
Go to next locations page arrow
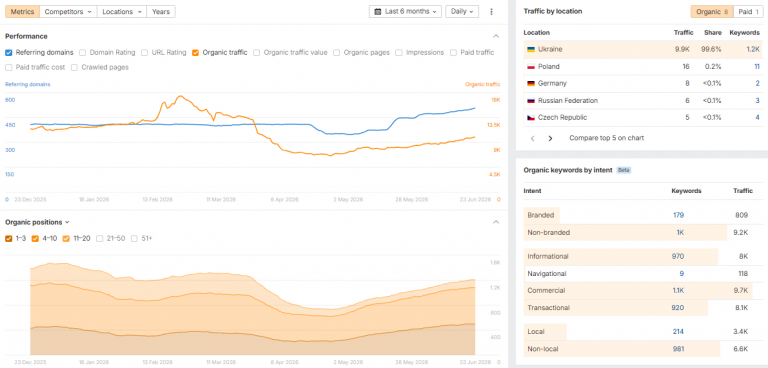(x=550, y=139)
